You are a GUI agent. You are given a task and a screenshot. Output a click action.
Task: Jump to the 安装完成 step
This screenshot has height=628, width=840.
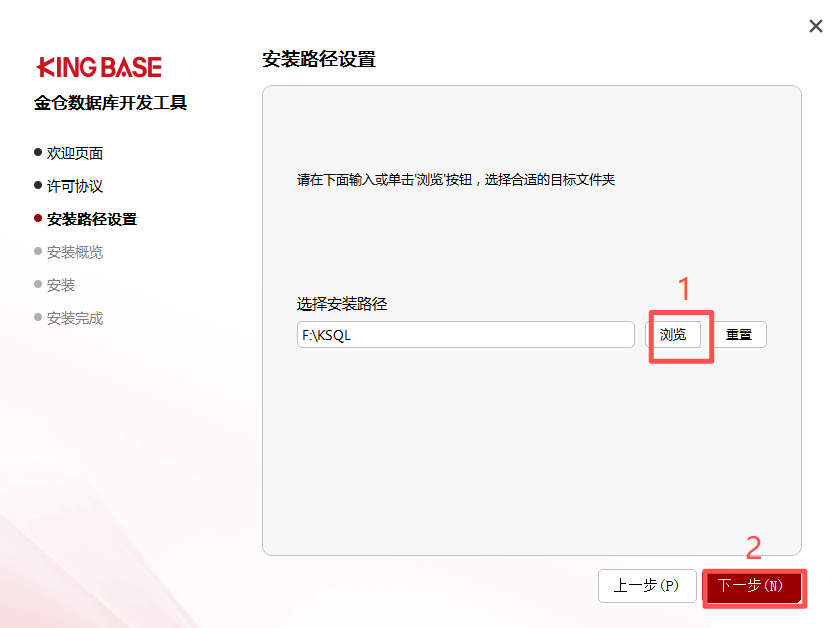coord(74,318)
